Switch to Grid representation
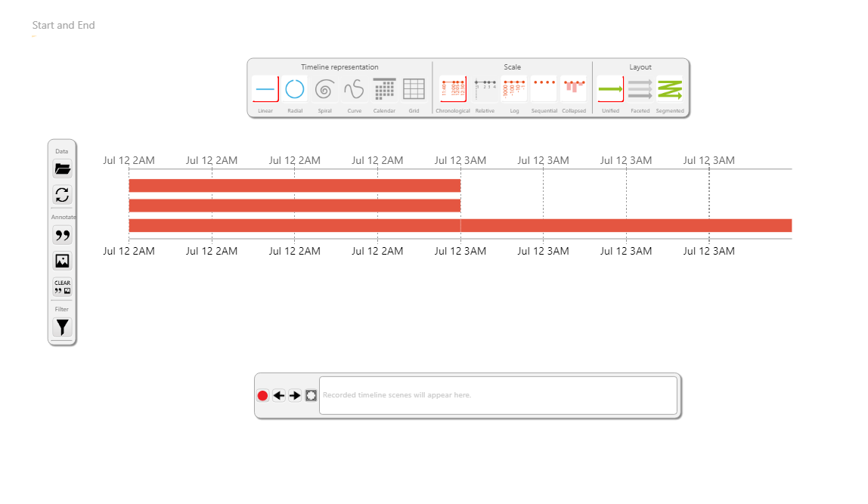 click(x=414, y=89)
